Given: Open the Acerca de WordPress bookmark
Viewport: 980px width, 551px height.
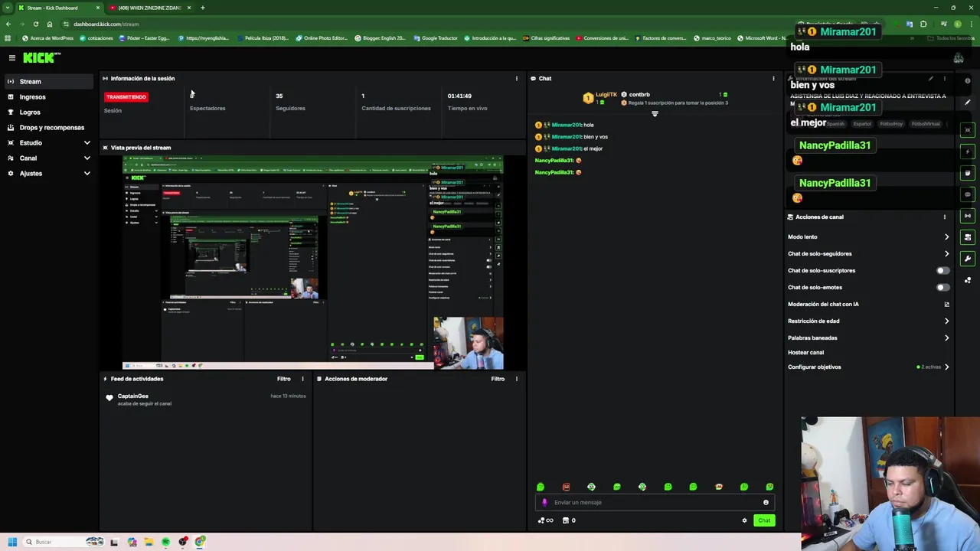Looking at the screenshot, I should point(48,38).
